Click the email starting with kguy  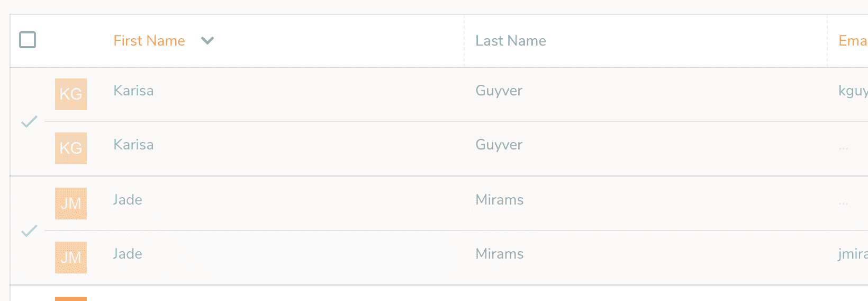853,91
